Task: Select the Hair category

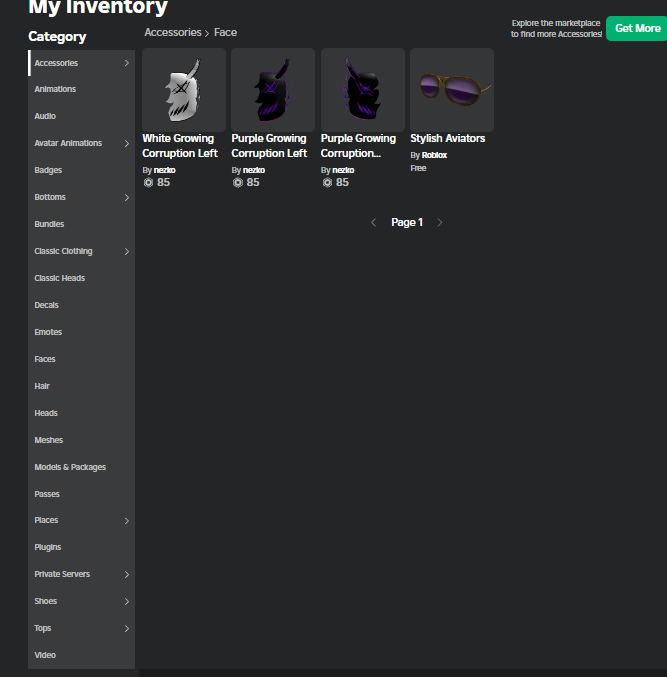Action: [x=82, y=386]
